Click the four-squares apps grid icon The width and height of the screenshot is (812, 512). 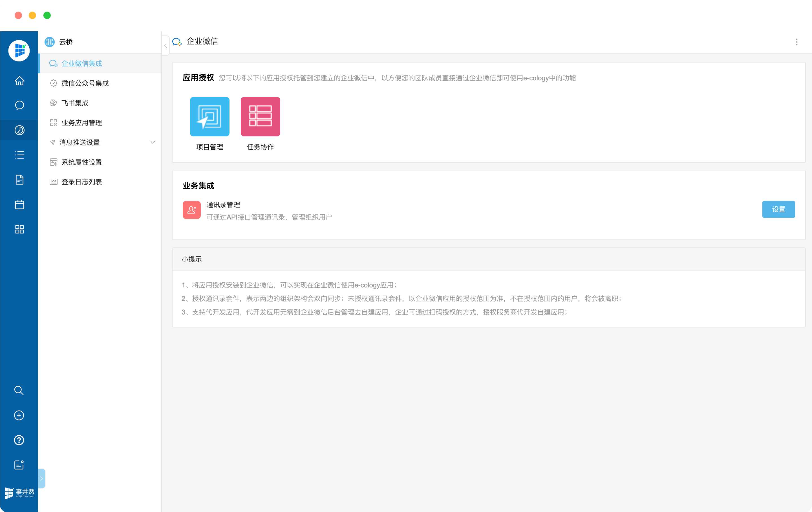click(x=19, y=229)
